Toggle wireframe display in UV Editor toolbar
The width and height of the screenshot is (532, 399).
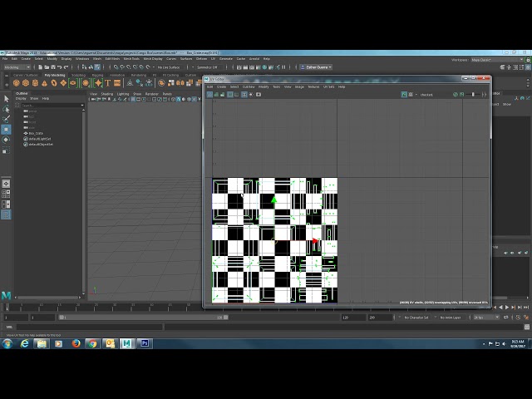tap(209, 94)
